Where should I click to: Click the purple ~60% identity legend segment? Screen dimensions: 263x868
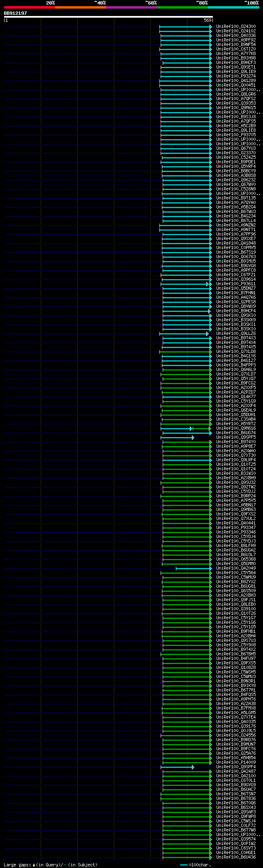[131, 7]
